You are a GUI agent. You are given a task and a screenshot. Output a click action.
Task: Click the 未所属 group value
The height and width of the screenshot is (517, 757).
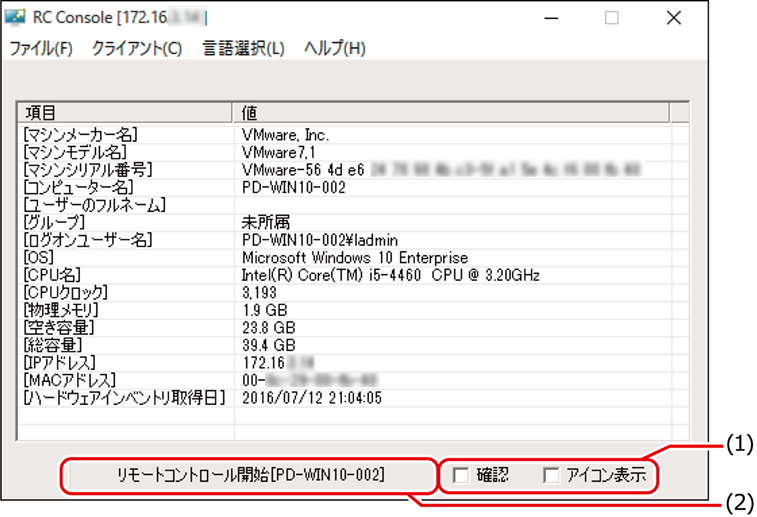(x=266, y=223)
